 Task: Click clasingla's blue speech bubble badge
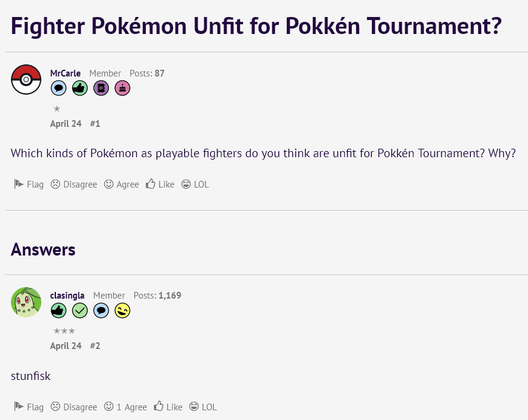click(101, 310)
